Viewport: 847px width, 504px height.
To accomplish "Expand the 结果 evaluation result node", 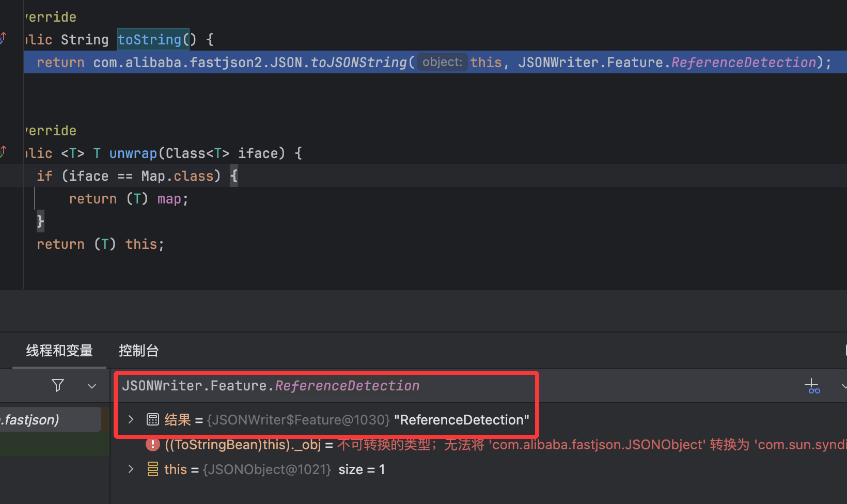I will tap(131, 419).
